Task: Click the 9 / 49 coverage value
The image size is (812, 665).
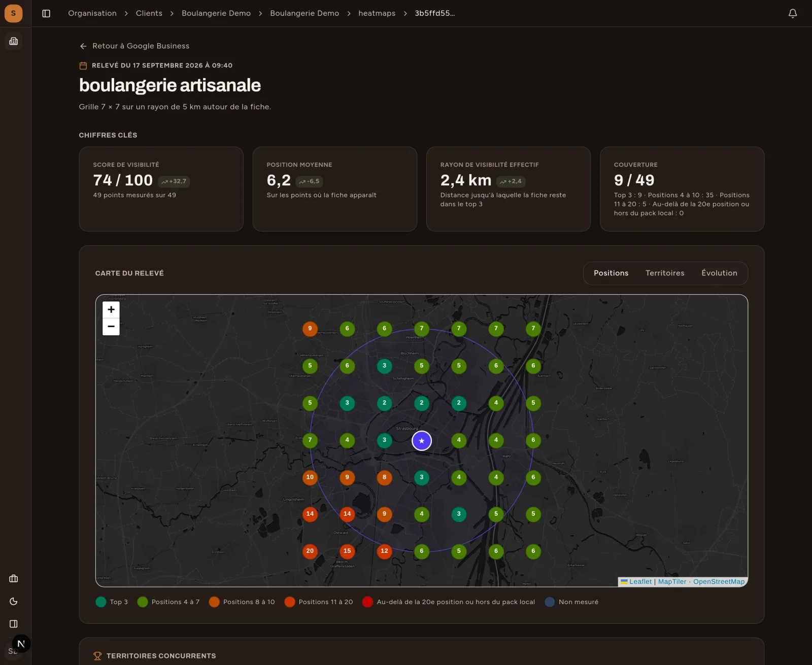Action: tap(634, 180)
